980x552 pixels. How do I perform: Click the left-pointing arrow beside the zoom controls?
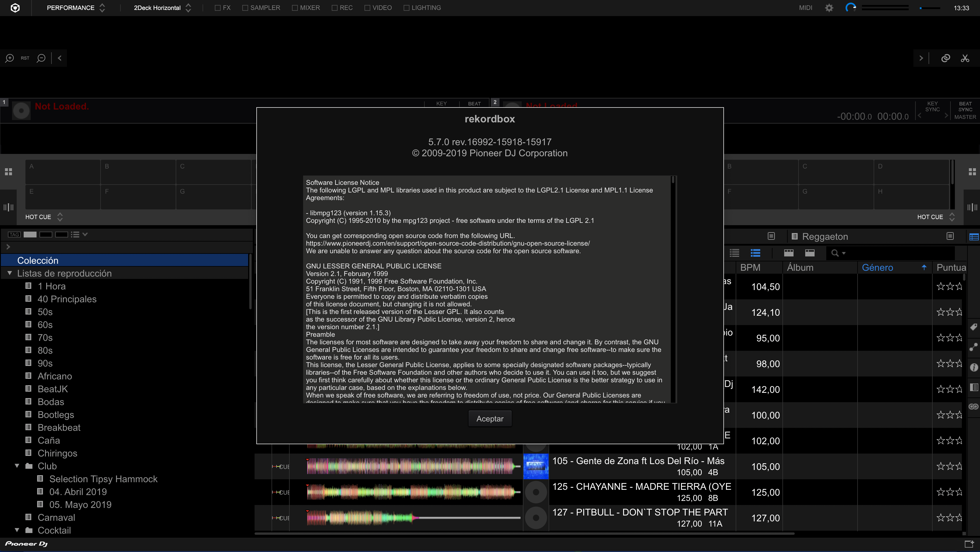[59, 58]
